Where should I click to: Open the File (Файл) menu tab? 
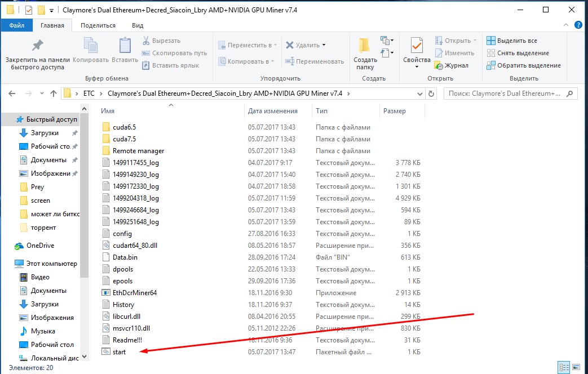[16, 25]
